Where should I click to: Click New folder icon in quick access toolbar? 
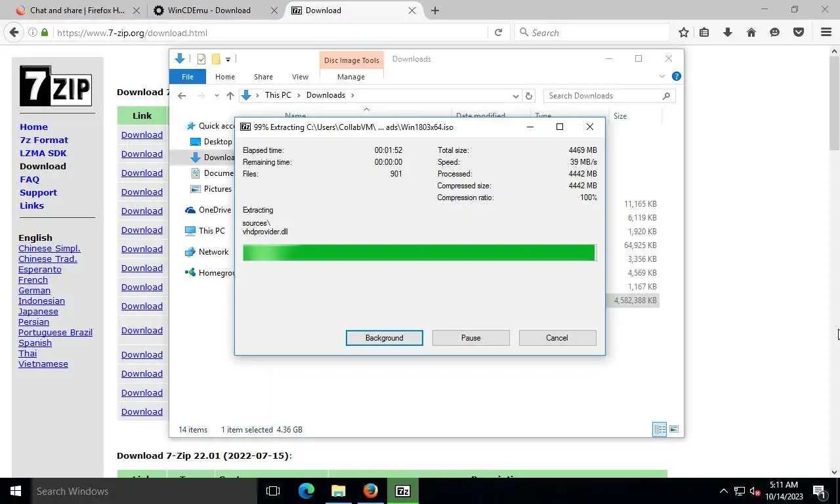[x=215, y=59]
